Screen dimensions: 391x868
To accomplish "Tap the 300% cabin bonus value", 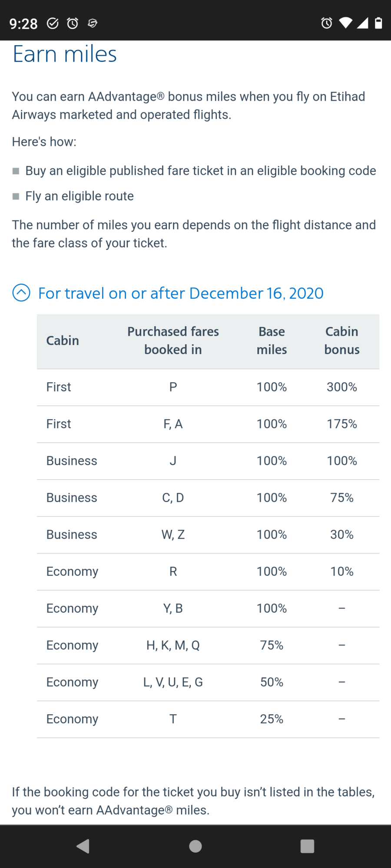I will coord(342,387).
